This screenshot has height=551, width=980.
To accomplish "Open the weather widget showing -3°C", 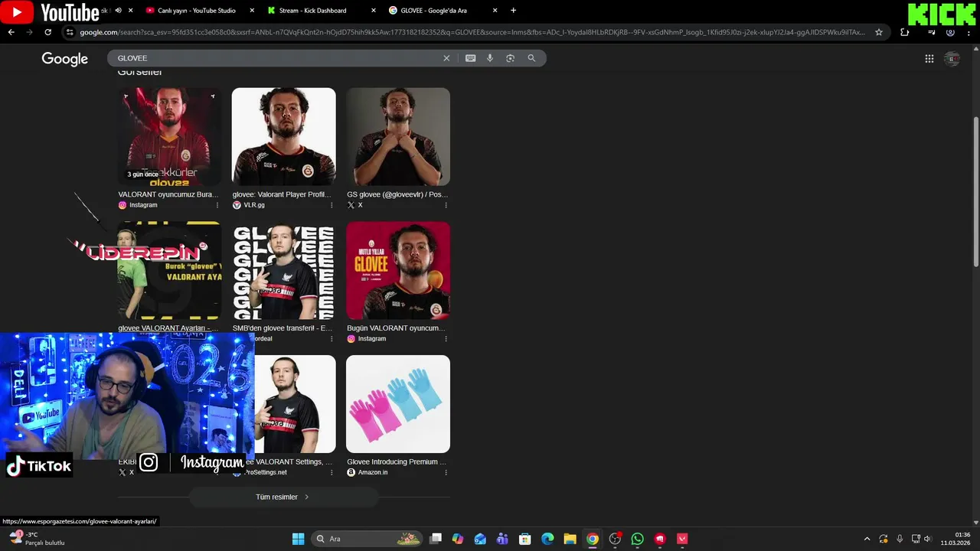I will point(37,539).
